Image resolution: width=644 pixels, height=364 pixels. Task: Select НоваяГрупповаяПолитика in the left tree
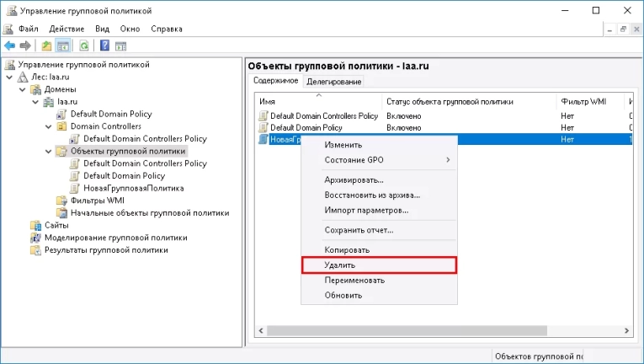(133, 189)
